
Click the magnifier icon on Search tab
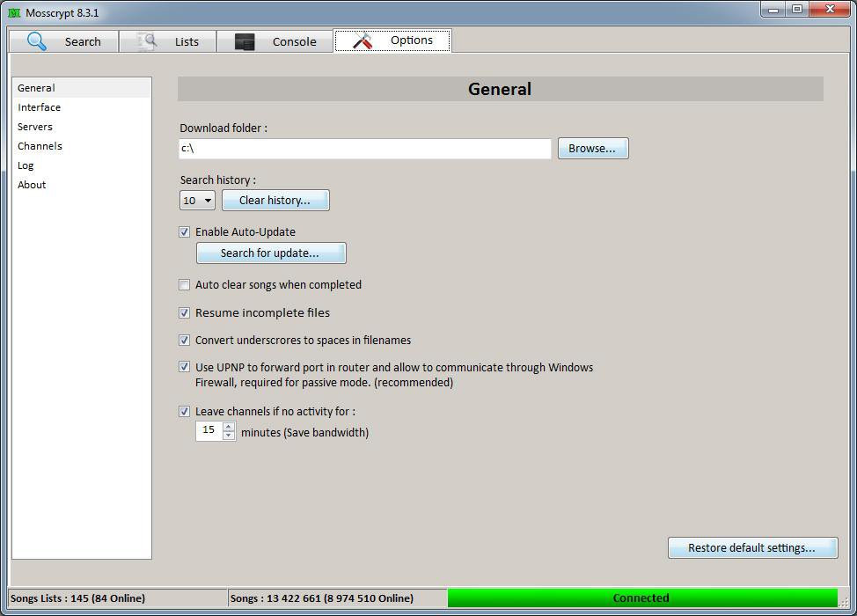[37, 41]
